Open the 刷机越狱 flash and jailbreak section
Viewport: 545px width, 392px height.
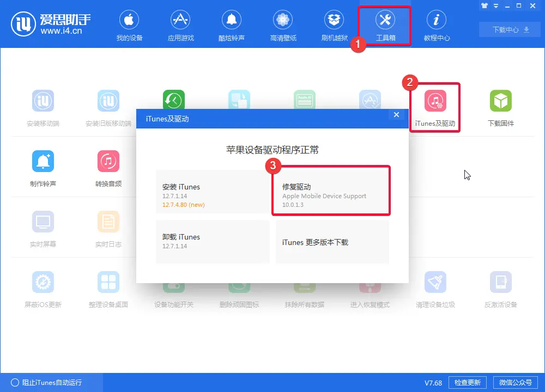point(334,24)
